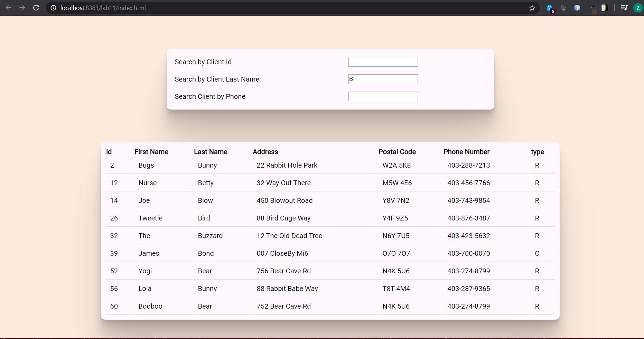The width and height of the screenshot is (644, 339).
Task: Click the lightbulb extension icon
Action: tap(605, 8)
